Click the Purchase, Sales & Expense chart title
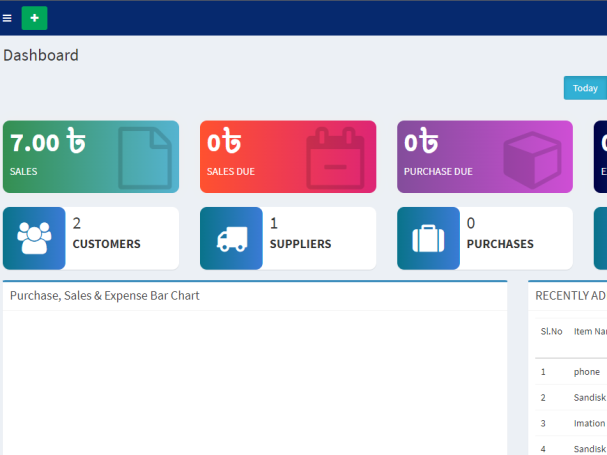This screenshot has height=455, width=607. coord(105,296)
